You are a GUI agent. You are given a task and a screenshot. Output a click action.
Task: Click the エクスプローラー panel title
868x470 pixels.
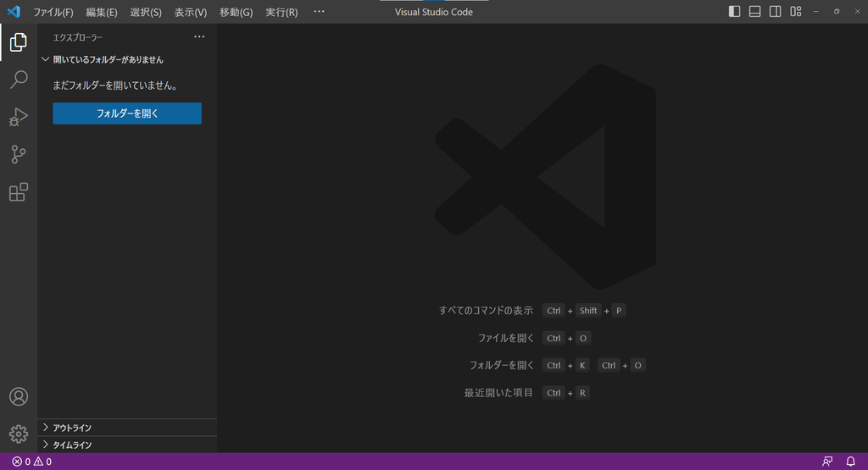click(x=77, y=37)
